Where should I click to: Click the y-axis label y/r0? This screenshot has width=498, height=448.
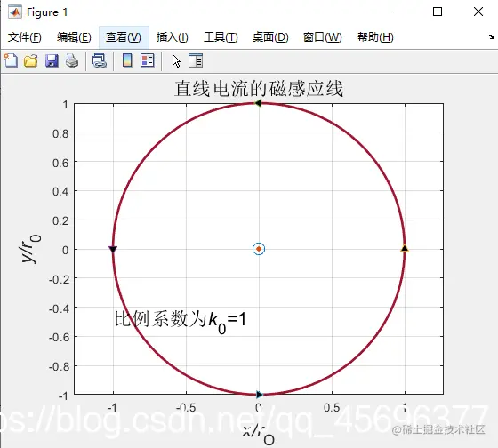tap(31, 249)
